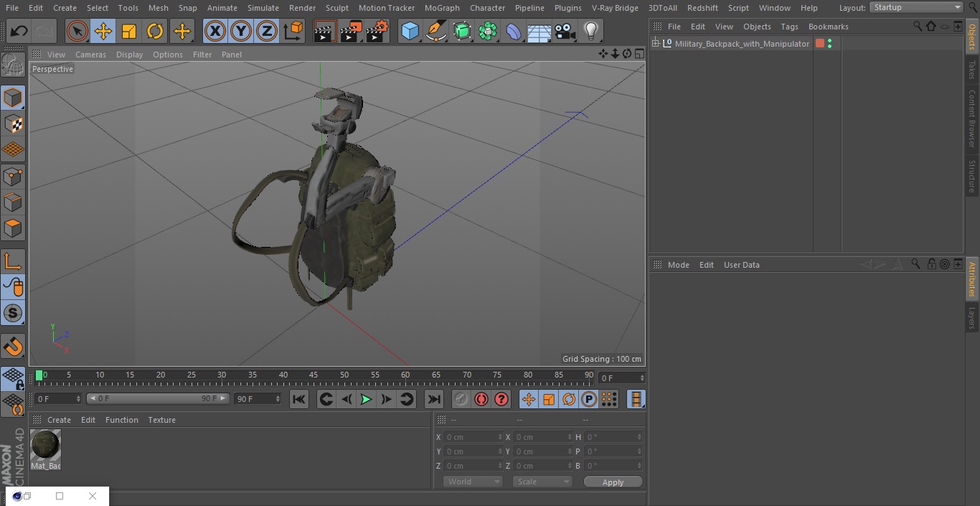980x506 pixels.
Task: Click Make Editable icon in left toolbar
Action: pos(13,65)
